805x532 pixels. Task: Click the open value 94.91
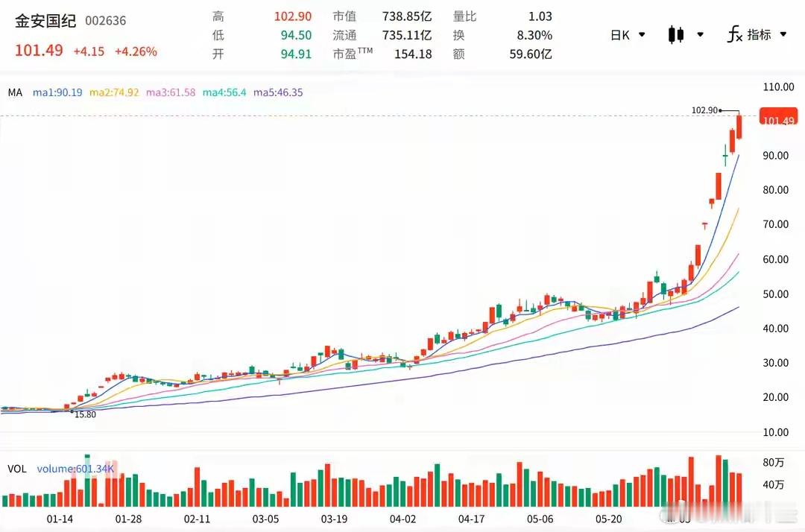pyautogui.click(x=296, y=54)
